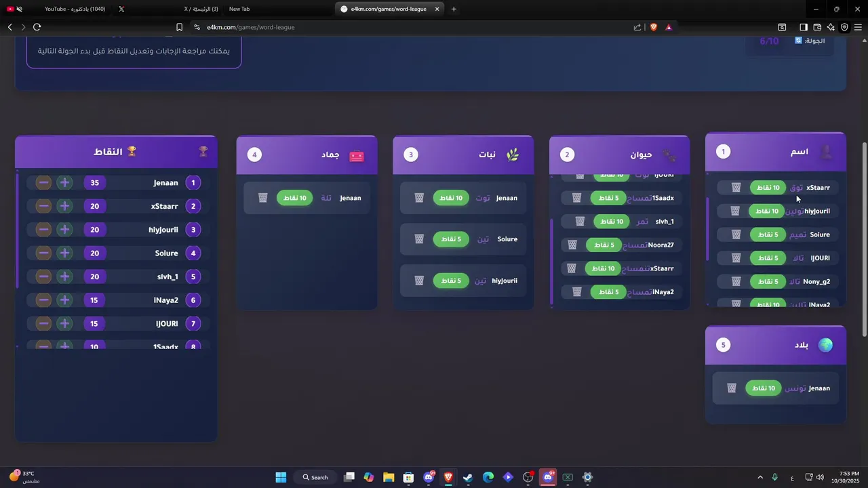Subtract points from iNaya2 with the minus button
Viewport: 868px width, 488px height.
[43, 300]
